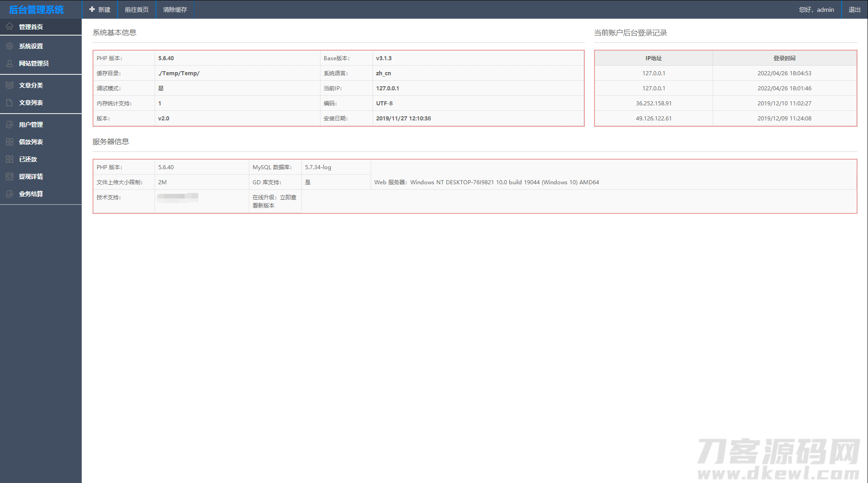
Task: Click the grid icon for 借款列表
Action: pos(10,142)
